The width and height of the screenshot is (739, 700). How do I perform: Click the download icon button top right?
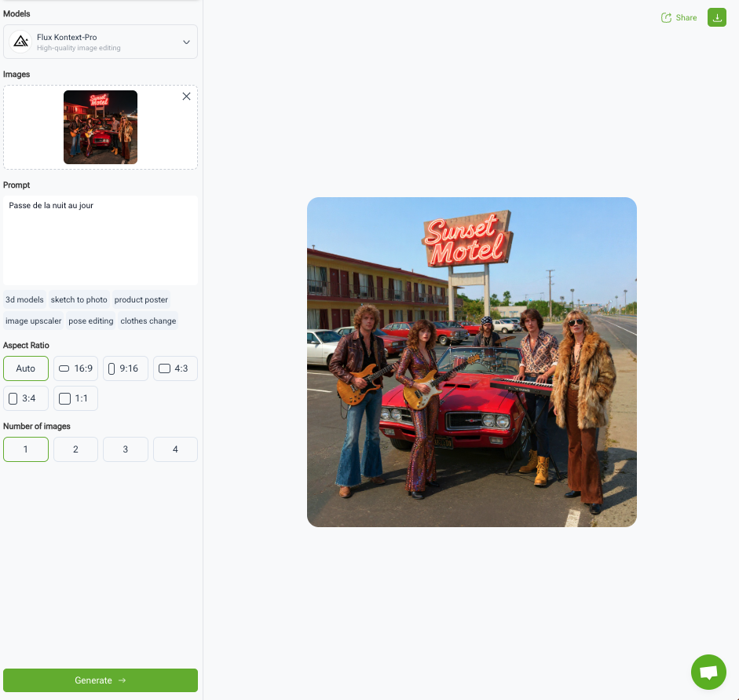(716, 17)
